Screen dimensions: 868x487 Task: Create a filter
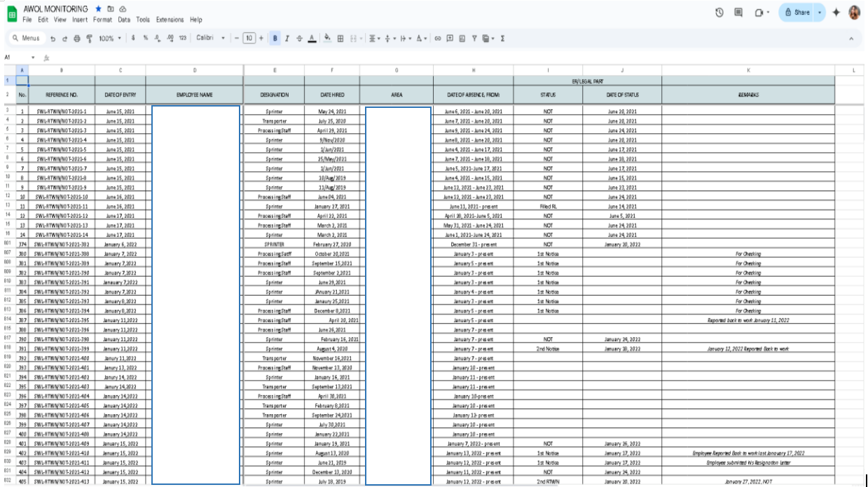(474, 39)
